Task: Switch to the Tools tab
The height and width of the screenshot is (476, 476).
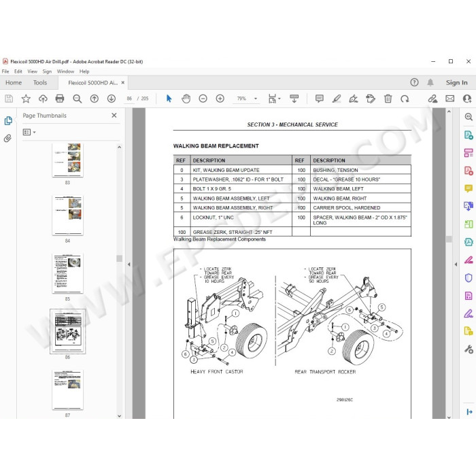Action: 39,82
